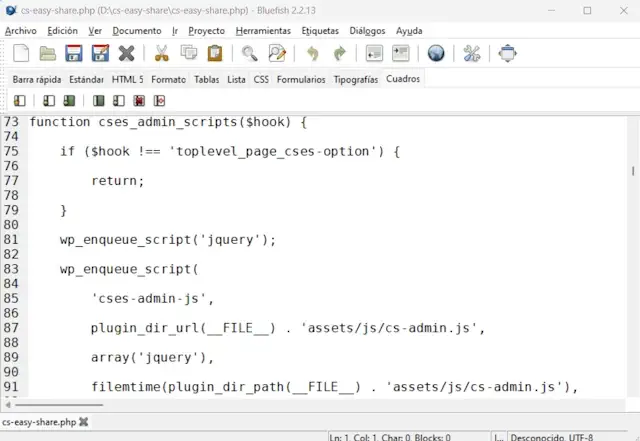640x441 pixels.
Task: Click the line "array('jquery'),"
Action: point(152,357)
